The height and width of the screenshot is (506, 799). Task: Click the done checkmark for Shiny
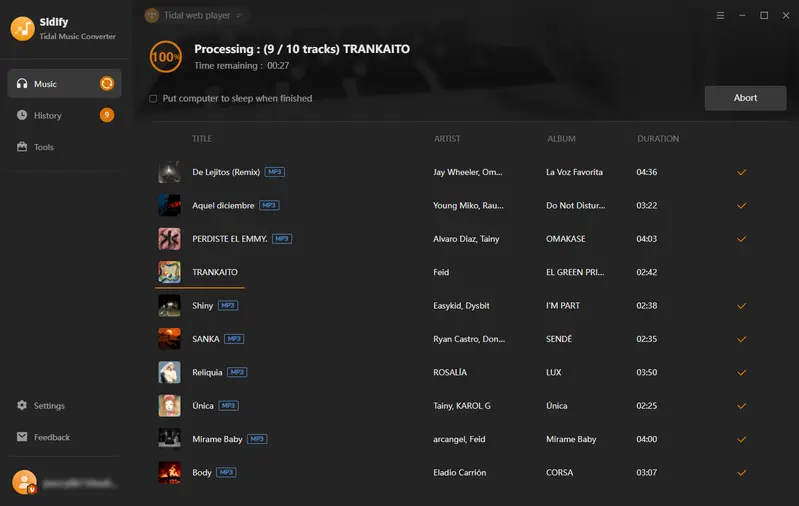pos(741,306)
